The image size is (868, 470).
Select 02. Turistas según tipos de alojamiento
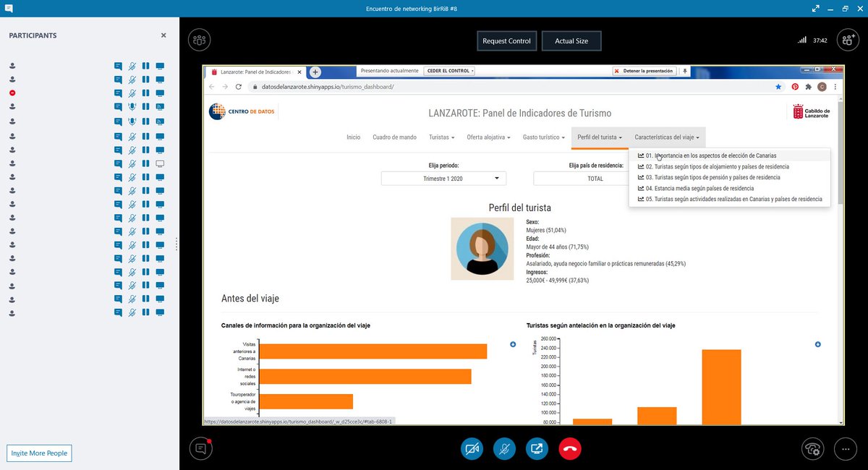729,166
